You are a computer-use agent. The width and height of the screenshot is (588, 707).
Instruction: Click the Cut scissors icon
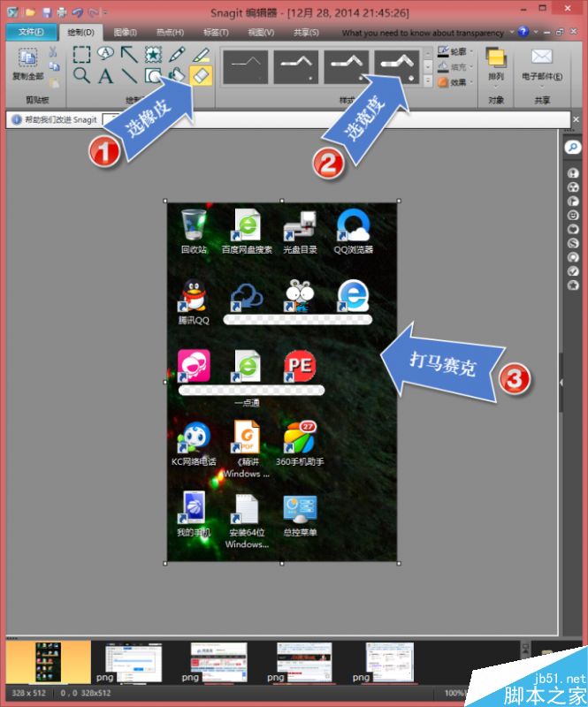53,52
